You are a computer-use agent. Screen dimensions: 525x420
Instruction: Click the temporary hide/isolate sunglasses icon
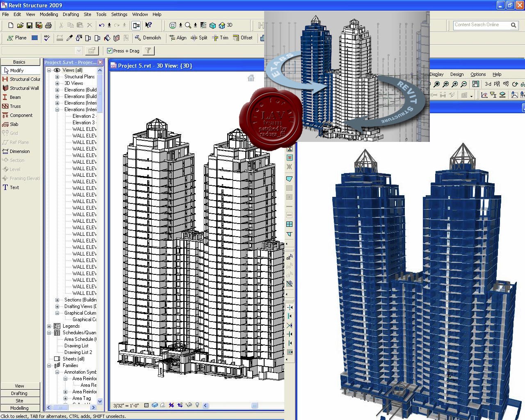coord(189,405)
